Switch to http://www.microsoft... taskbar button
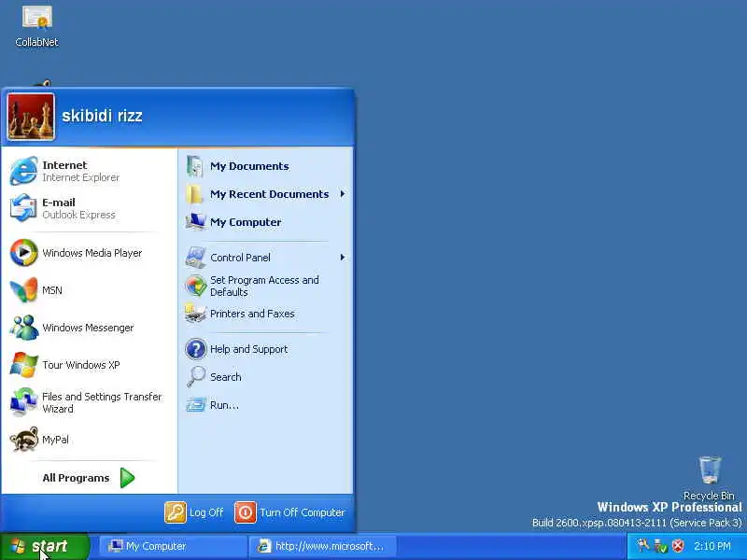This screenshot has width=747, height=560. point(322,546)
